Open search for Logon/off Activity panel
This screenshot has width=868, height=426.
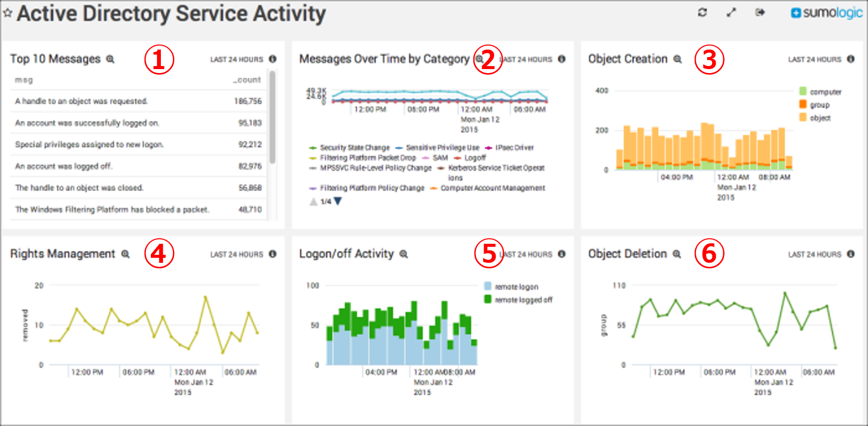tap(403, 254)
